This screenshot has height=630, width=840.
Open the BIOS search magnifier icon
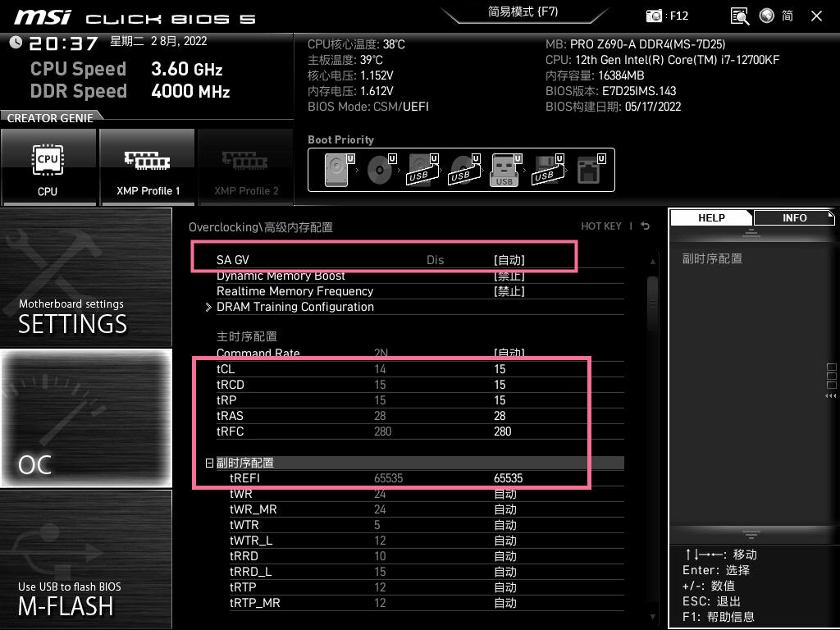pos(740,16)
